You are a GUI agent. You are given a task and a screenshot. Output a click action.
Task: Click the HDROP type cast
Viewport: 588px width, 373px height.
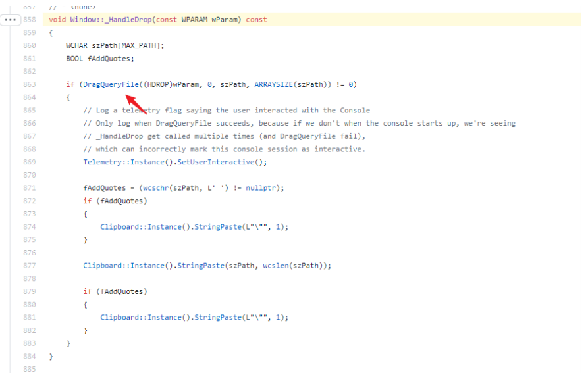(x=159, y=85)
